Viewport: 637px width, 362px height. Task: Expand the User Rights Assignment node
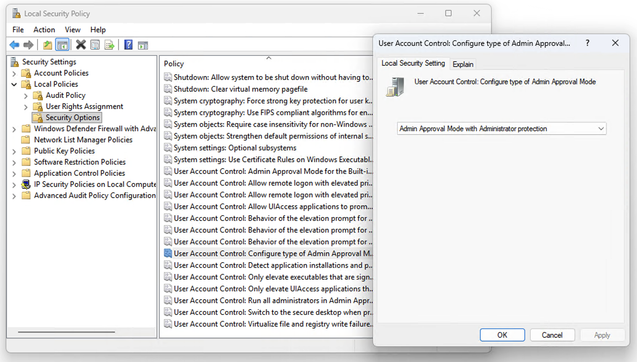pos(26,107)
